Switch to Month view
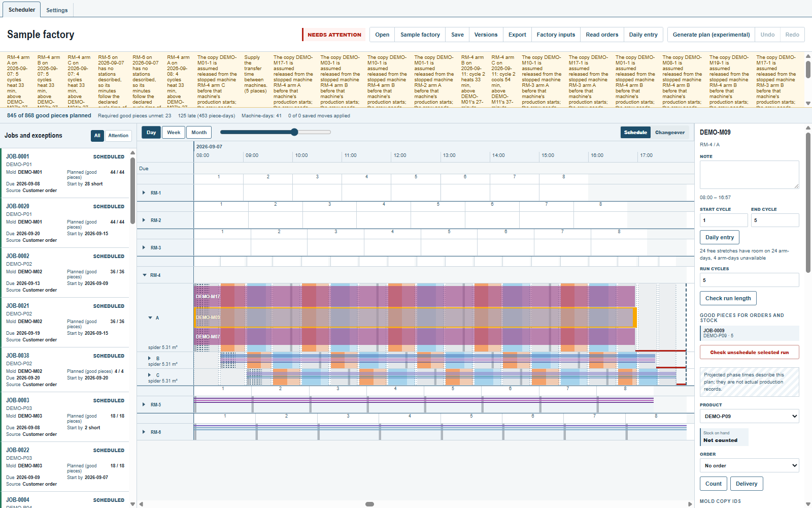 pos(199,133)
